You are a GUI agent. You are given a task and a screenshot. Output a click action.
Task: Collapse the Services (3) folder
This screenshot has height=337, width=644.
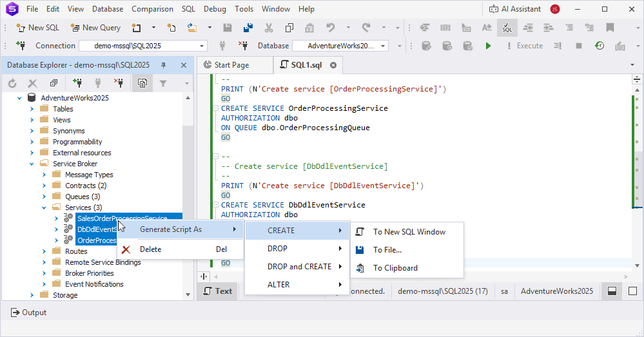[44, 207]
